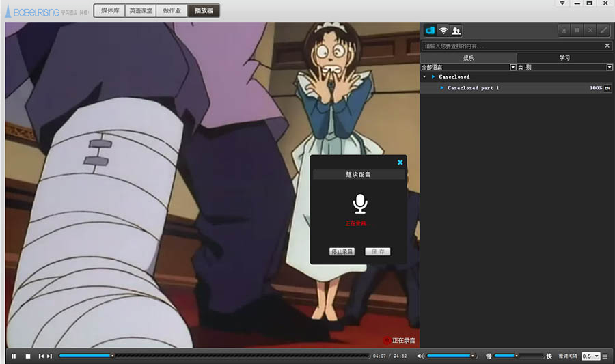Screen dimensions: 615x364
Task: Switch to the 英语课堂 tab
Action: (x=141, y=10)
